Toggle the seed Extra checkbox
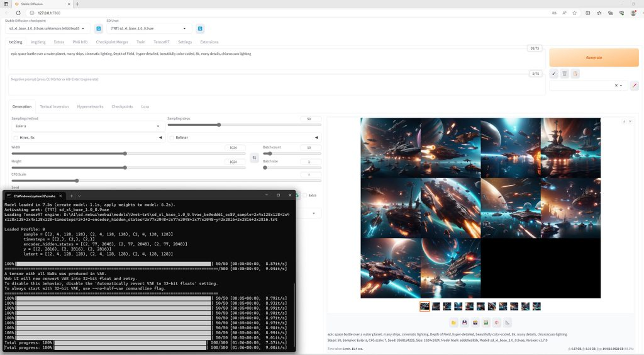This screenshot has height=355, width=644. 305,195
